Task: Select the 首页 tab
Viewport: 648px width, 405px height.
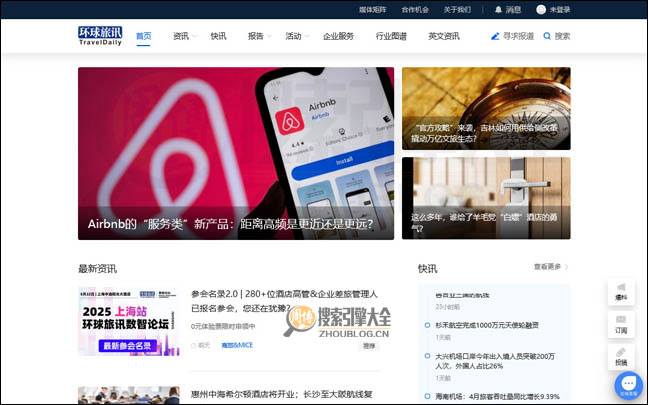Action: (143, 36)
